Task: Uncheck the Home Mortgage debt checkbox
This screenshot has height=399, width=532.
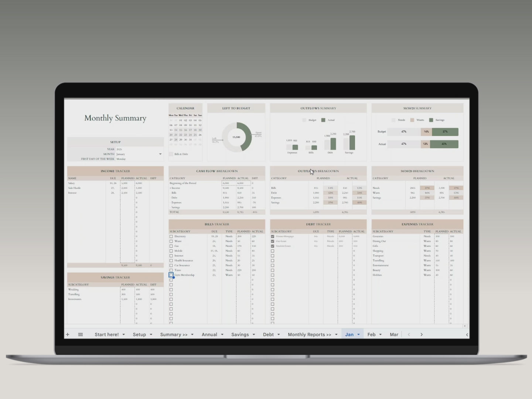Action: click(x=273, y=236)
